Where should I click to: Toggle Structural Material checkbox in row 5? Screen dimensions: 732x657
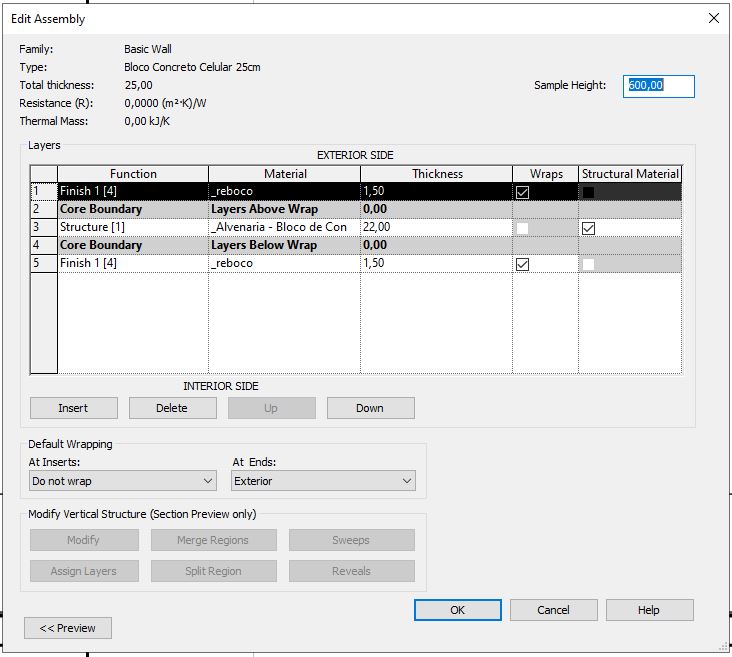(x=588, y=264)
